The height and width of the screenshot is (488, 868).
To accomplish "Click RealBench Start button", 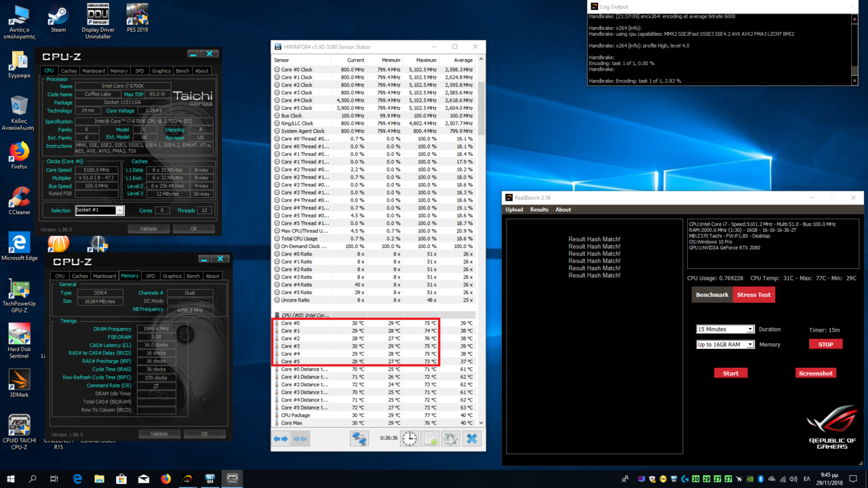I will 731,373.
